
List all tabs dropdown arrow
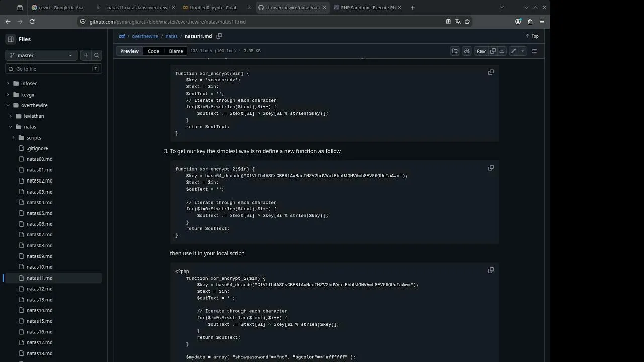pyautogui.click(x=502, y=8)
